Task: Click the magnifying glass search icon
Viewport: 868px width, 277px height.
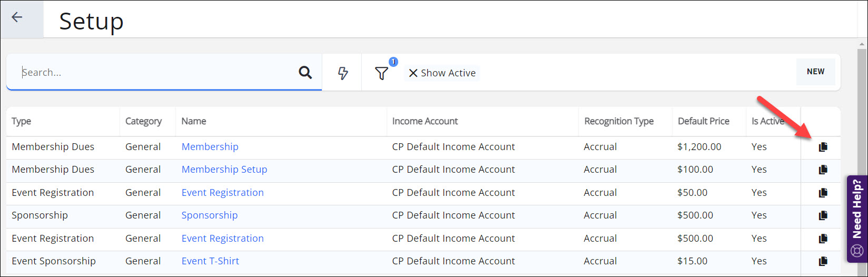Action: tap(305, 73)
